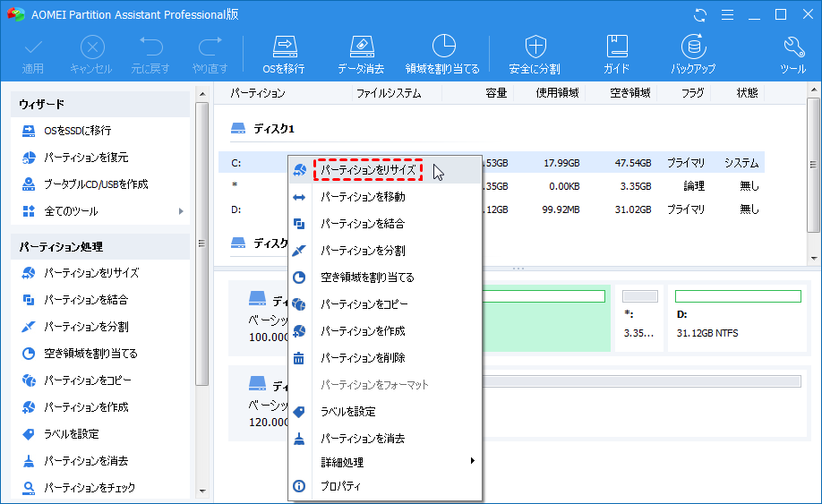Sort by 空き領域 column header
The width and height of the screenshot is (822, 504).
click(x=630, y=93)
